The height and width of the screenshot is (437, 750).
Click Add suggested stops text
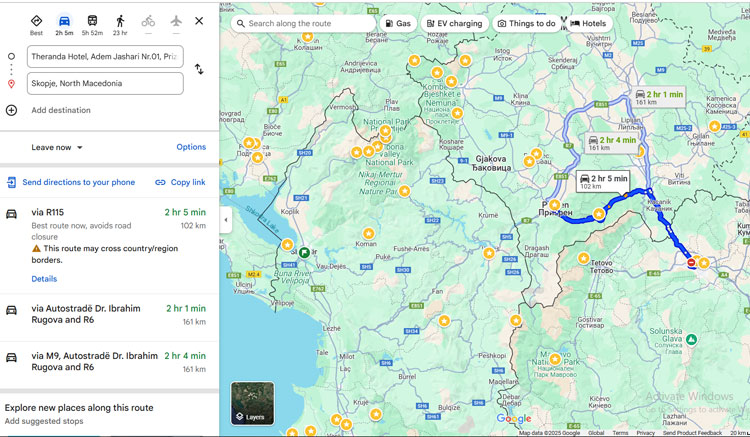[x=44, y=421]
